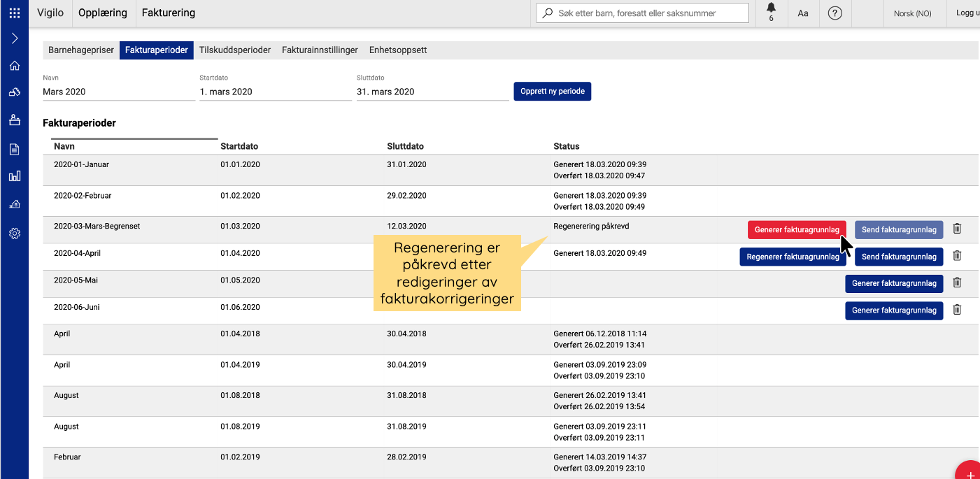Click Regenerer fakturagrunnlag for 2020-04-April

pos(793,257)
